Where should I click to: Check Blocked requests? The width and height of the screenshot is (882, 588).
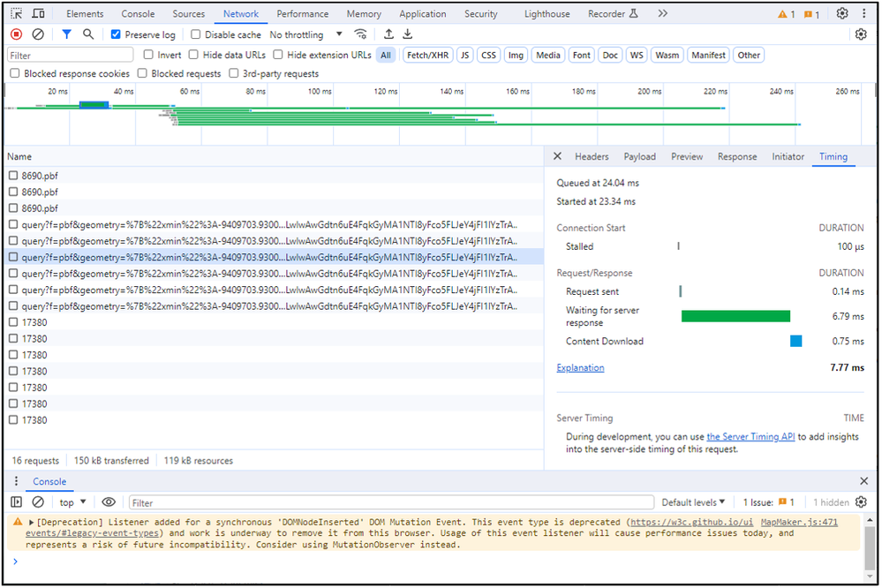(142, 73)
